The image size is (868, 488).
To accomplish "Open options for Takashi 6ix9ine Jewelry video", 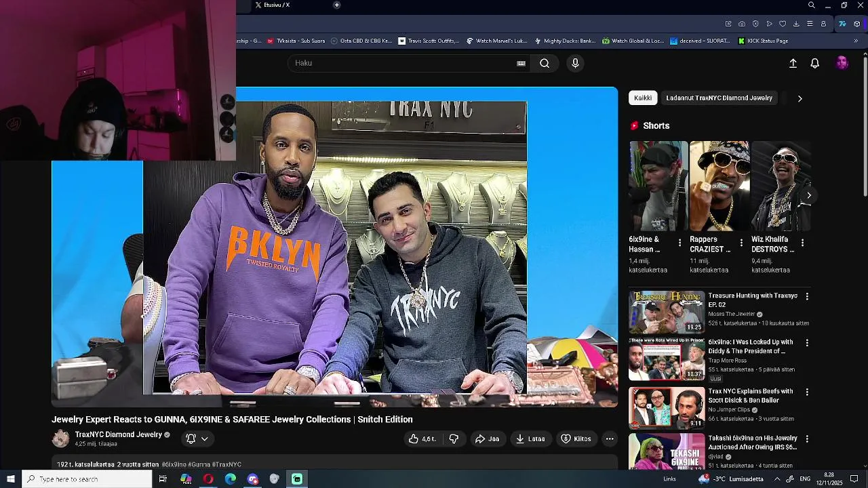I will (807, 439).
